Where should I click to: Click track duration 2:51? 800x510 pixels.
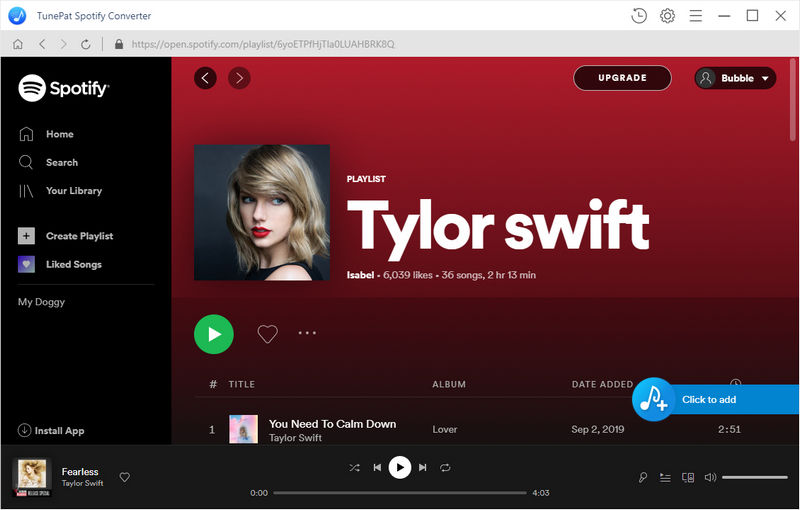pyautogui.click(x=730, y=429)
